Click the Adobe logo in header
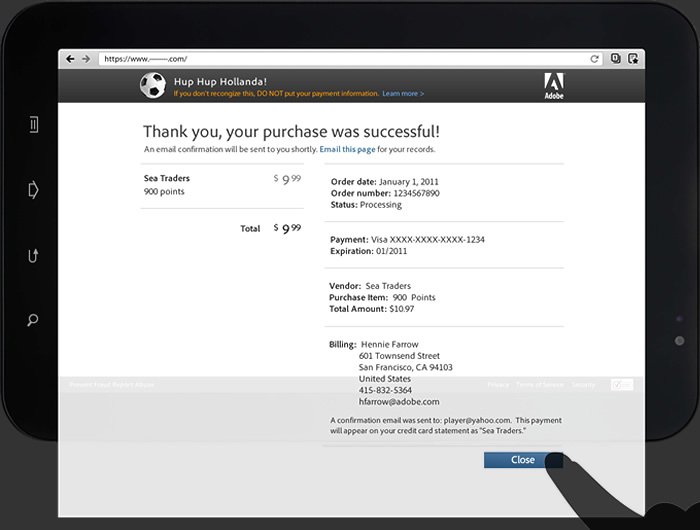 [554, 86]
